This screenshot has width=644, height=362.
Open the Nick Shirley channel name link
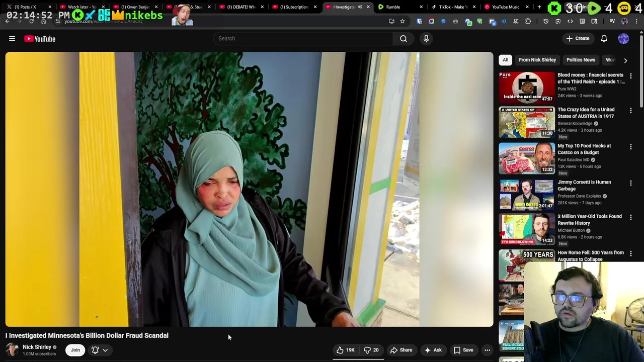pyautogui.click(x=37, y=347)
